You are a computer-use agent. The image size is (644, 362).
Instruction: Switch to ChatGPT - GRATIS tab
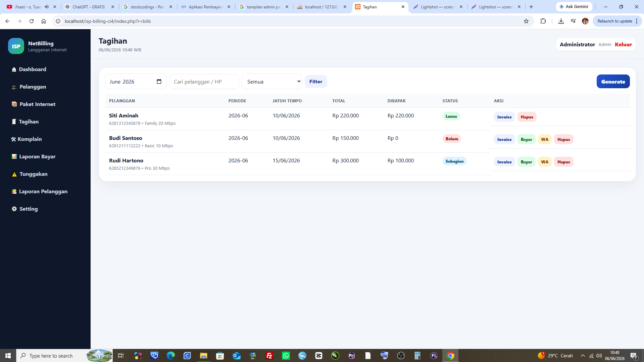(x=89, y=7)
